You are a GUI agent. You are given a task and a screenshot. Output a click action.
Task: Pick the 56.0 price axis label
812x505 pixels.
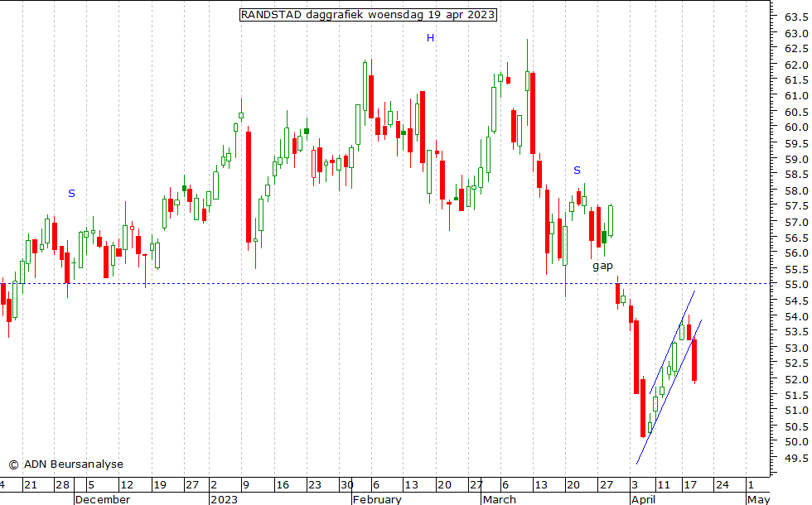[796, 253]
